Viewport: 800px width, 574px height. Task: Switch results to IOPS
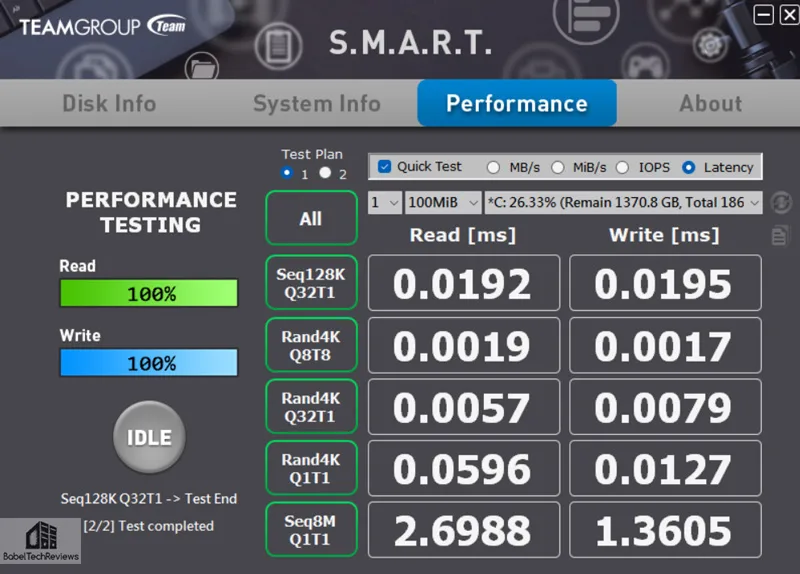(622, 167)
